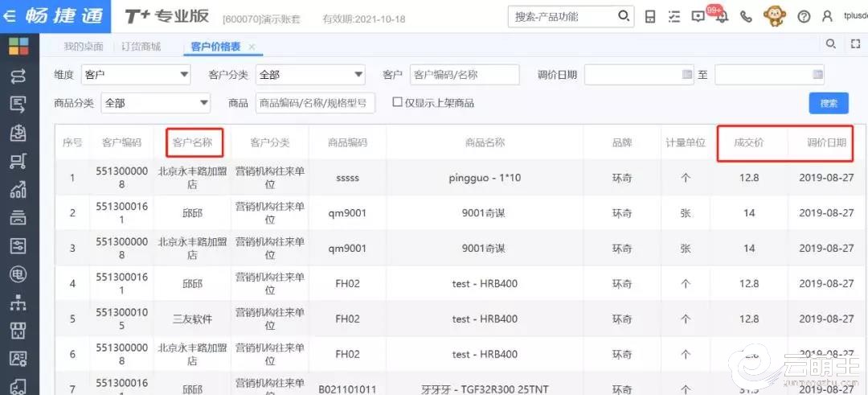Open the task checklist icon in header
Image resolution: width=868 pixels, height=395 pixels.
(674, 17)
